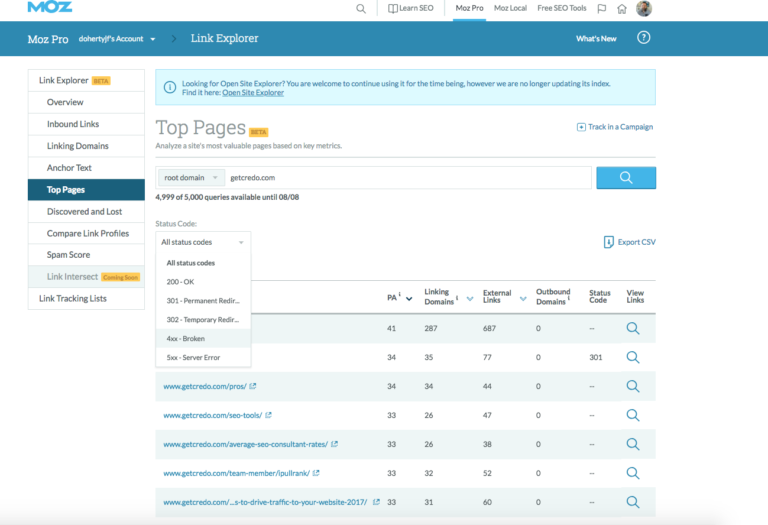Image resolution: width=768 pixels, height=525 pixels.
Task: Select 'All status codes' option in list
Action: click(203, 263)
